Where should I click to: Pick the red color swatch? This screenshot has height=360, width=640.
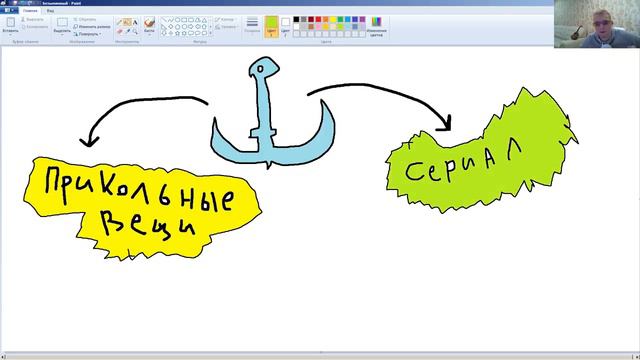click(x=318, y=19)
